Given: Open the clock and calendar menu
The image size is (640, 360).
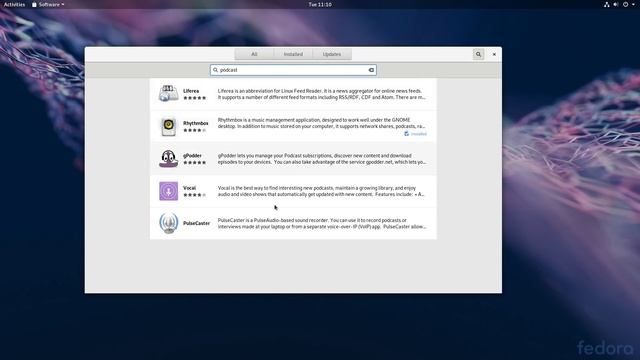Looking at the screenshot, I should (x=320, y=4).
